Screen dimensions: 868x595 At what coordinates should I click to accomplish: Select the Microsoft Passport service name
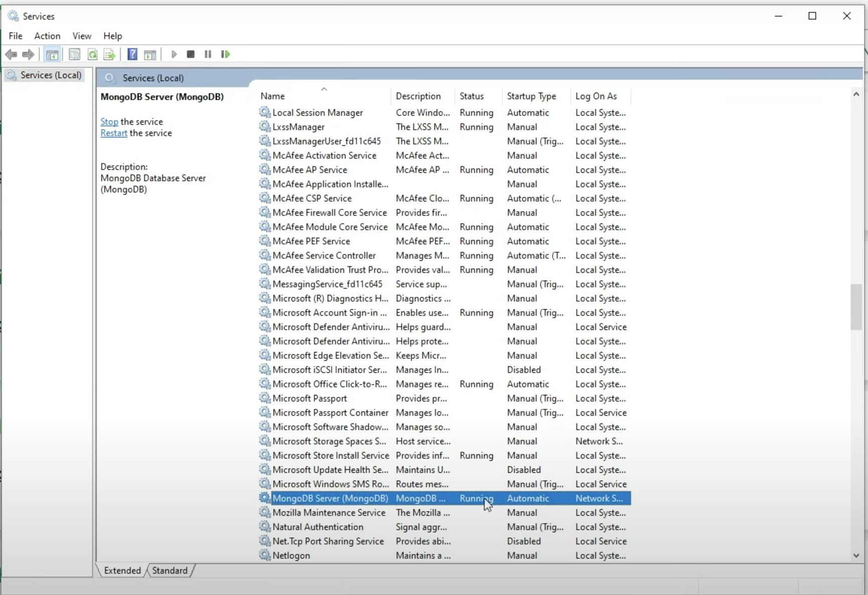310,398
